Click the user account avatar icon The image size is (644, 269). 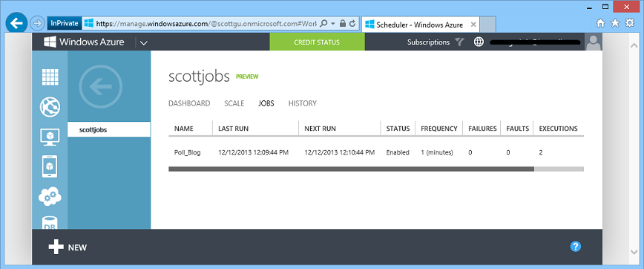(x=593, y=42)
